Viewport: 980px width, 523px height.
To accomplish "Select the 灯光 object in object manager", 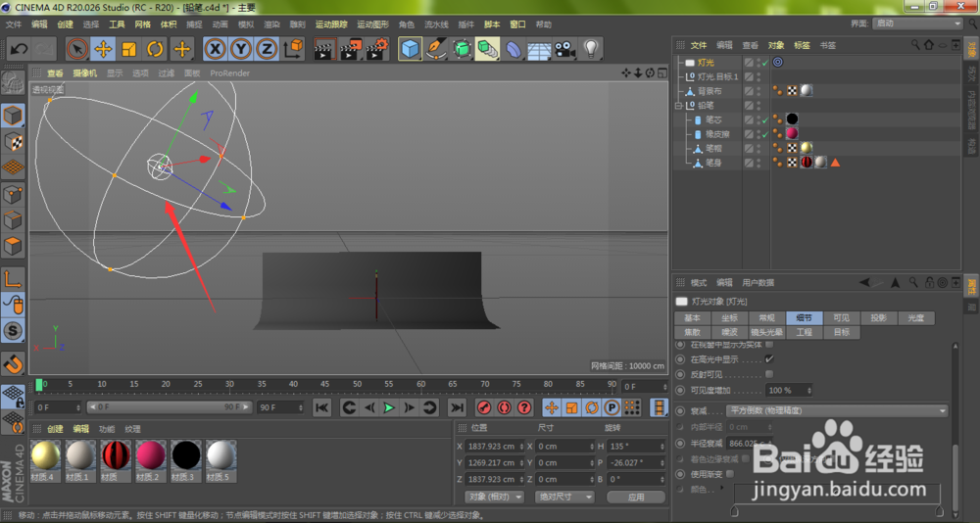I will point(706,63).
